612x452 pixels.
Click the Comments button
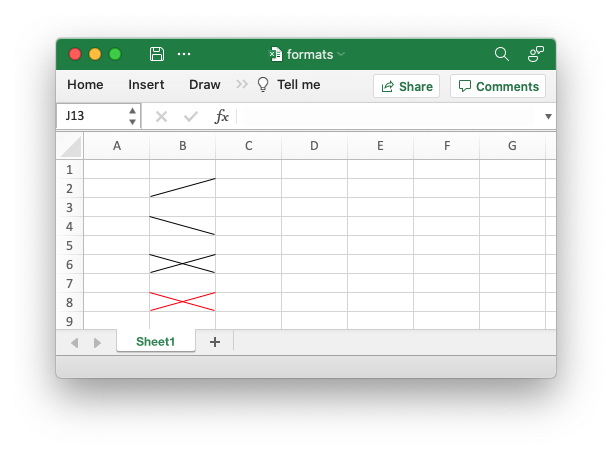click(498, 86)
